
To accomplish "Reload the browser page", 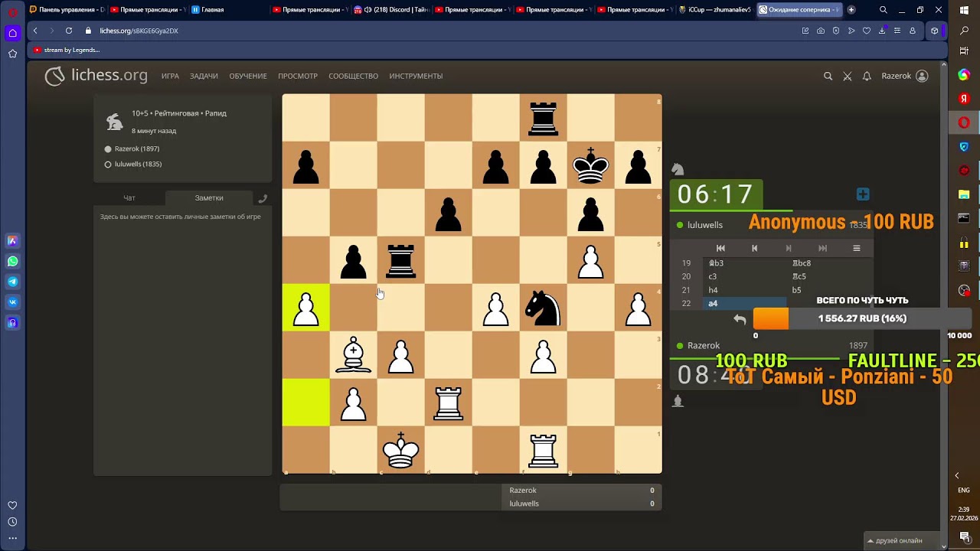I will coord(69,31).
